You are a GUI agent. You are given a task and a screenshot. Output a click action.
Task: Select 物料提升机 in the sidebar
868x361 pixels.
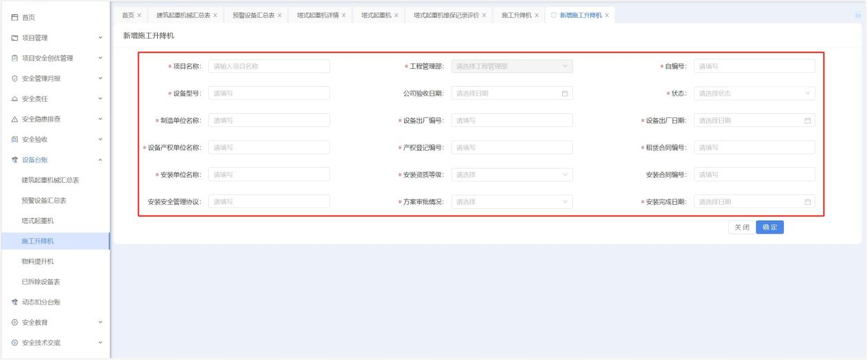(38, 261)
